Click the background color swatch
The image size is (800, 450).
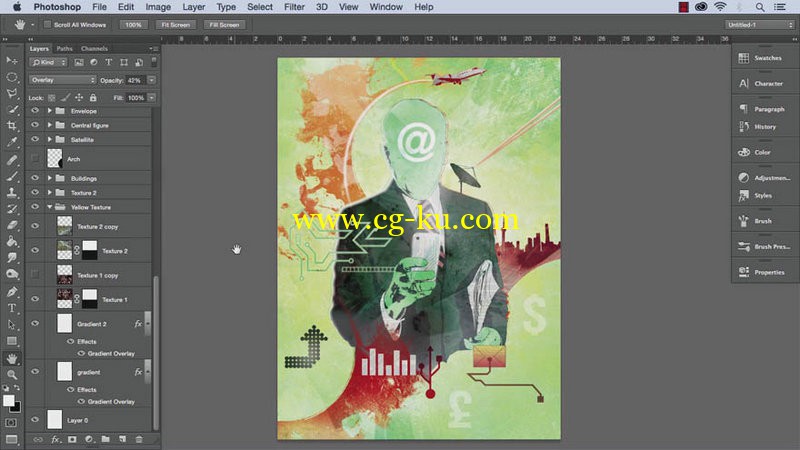click(16, 408)
